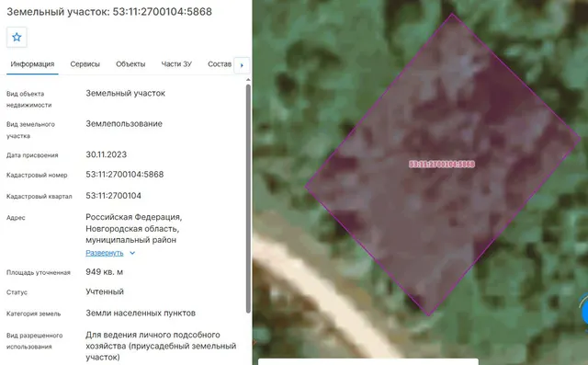This screenshot has height=365, width=588.
Task: Switch to the Сервисы tab
Action: (85, 64)
